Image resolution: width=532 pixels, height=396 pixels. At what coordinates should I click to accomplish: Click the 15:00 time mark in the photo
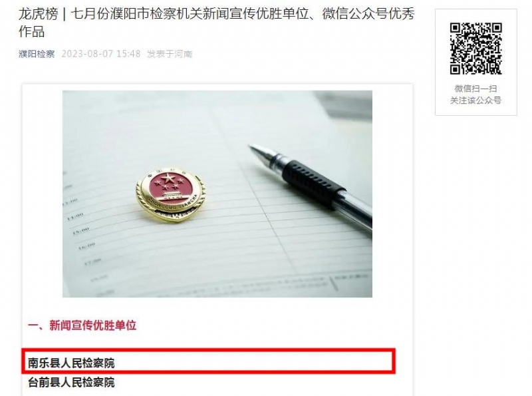click(x=80, y=231)
